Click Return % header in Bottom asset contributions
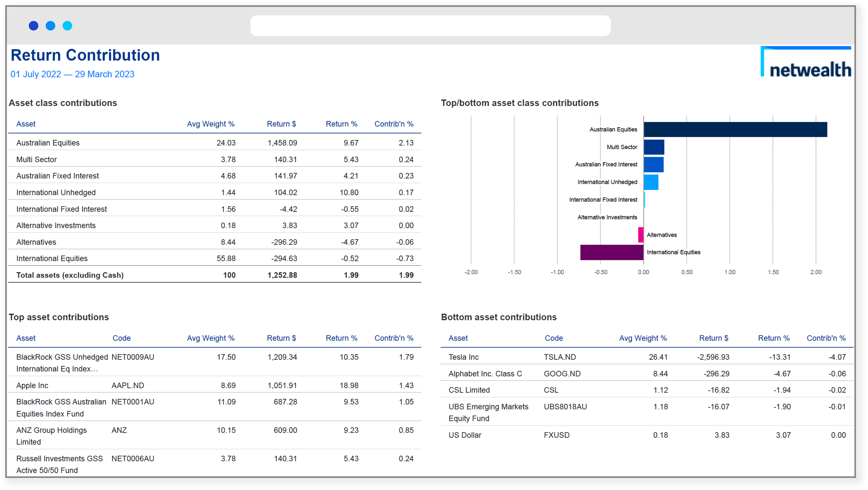The height and width of the screenshot is (490, 868). (774, 338)
